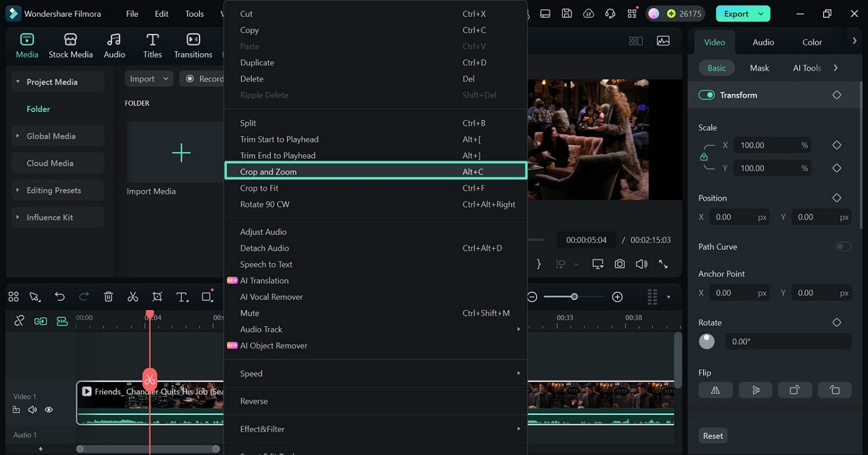Open the Export dropdown arrow
The image size is (868, 455).
point(761,13)
